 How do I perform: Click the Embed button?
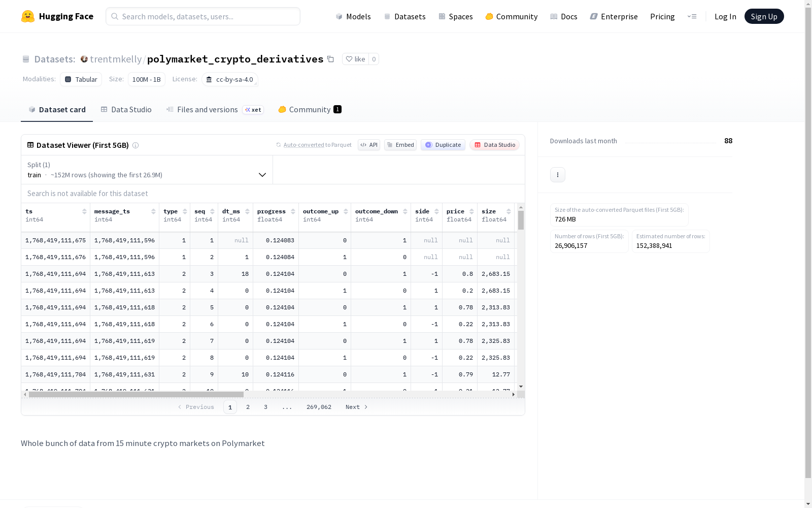point(400,145)
